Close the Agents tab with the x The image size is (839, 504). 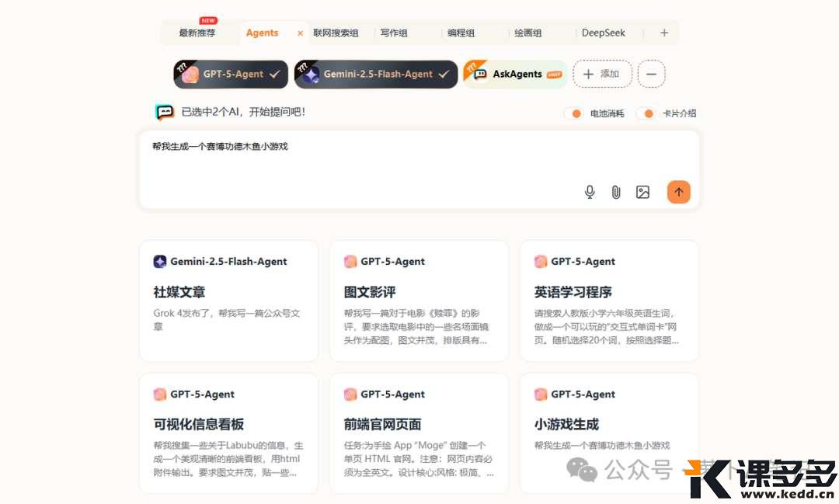point(300,33)
